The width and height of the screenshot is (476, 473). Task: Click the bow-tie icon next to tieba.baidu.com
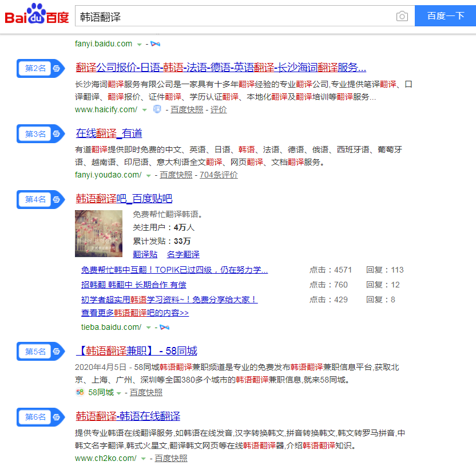coord(165,327)
